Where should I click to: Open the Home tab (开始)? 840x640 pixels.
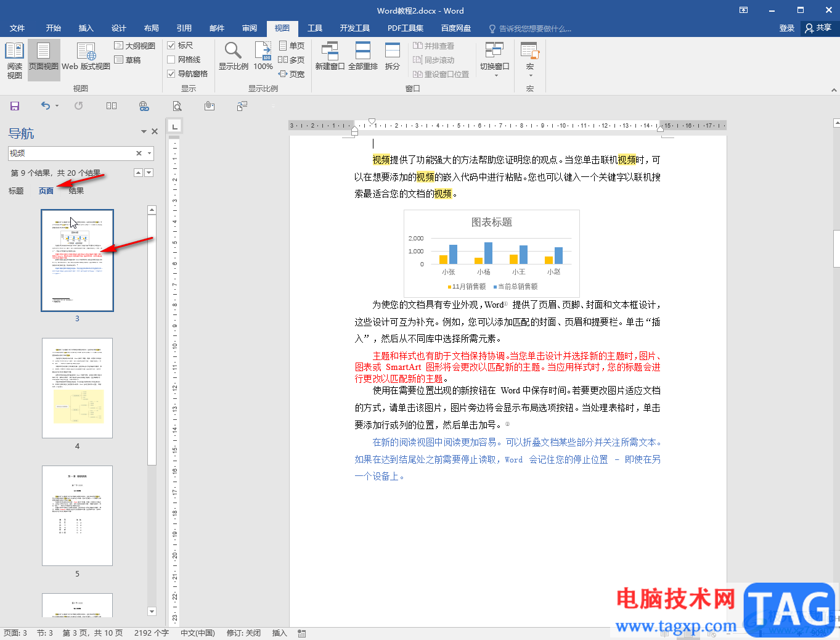coord(54,28)
